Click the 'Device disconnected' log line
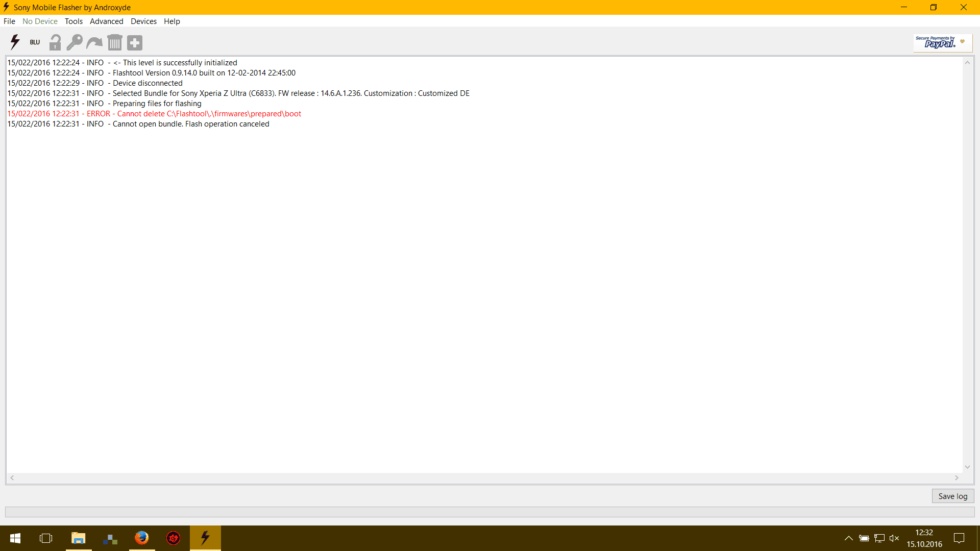The width and height of the screenshot is (980, 551). (95, 83)
